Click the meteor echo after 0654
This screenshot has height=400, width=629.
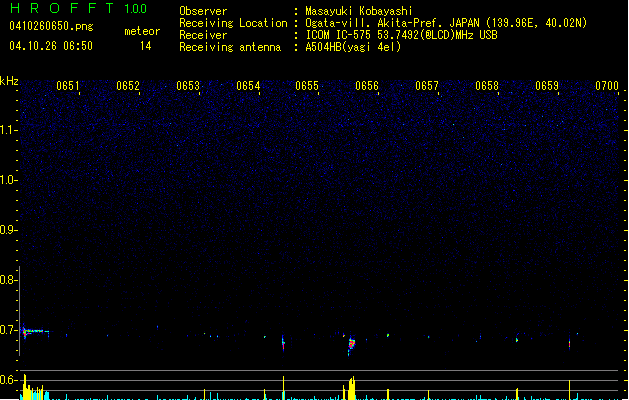283,343
